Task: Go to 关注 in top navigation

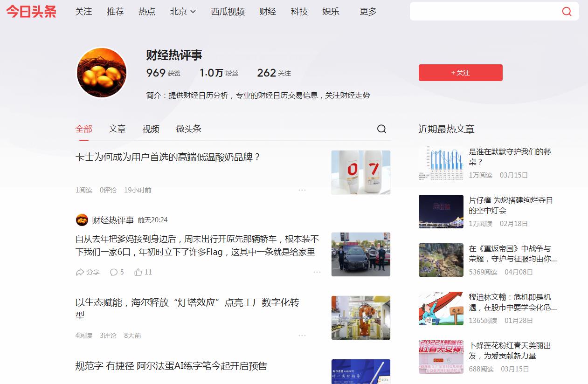Action: 83,12
